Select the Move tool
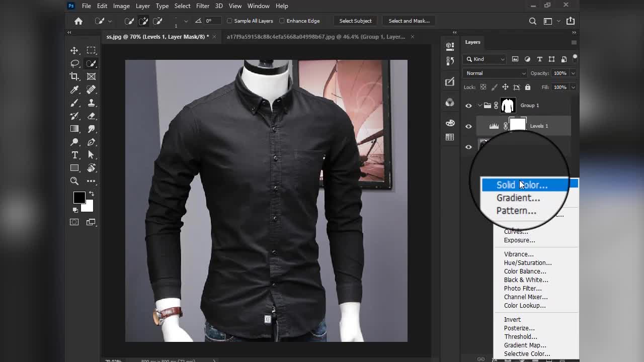This screenshot has height=362, width=644. 74,51
